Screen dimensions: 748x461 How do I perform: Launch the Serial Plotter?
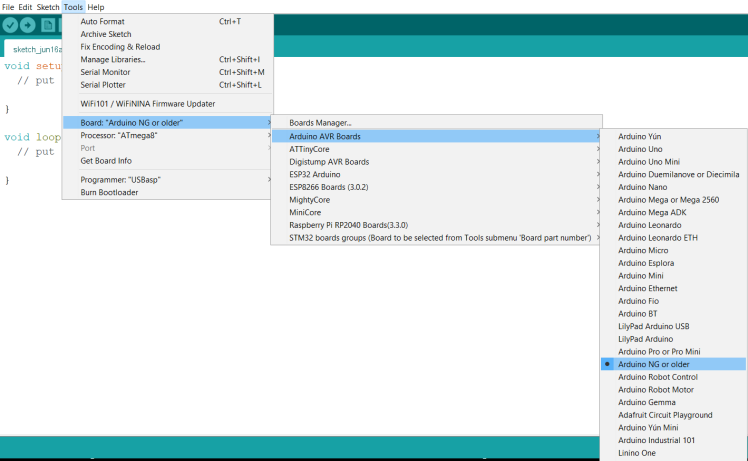point(168,85)
